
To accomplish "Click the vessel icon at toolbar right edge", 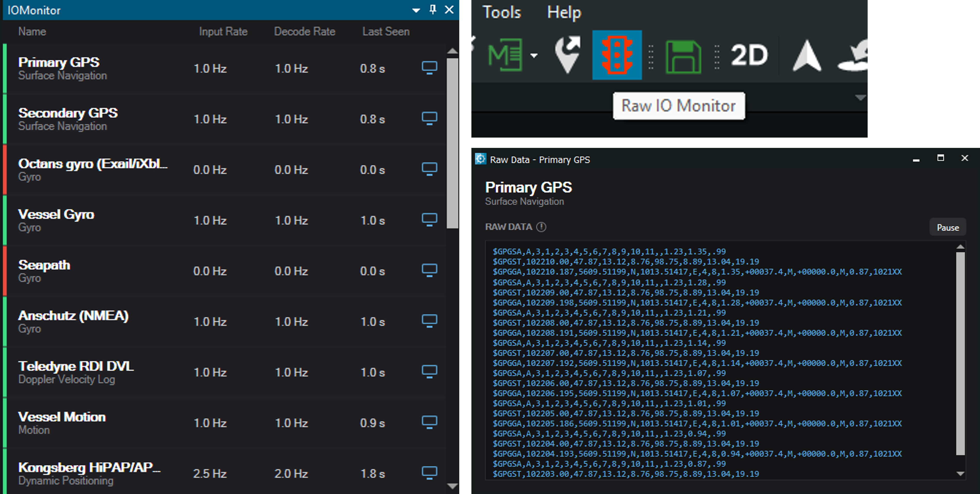I will click(853, 55).
